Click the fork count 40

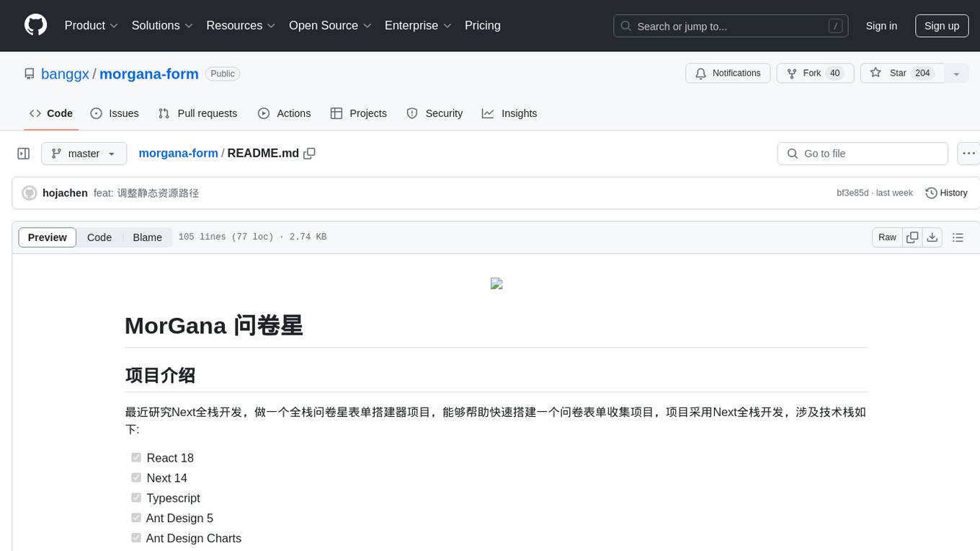point(835,74)
